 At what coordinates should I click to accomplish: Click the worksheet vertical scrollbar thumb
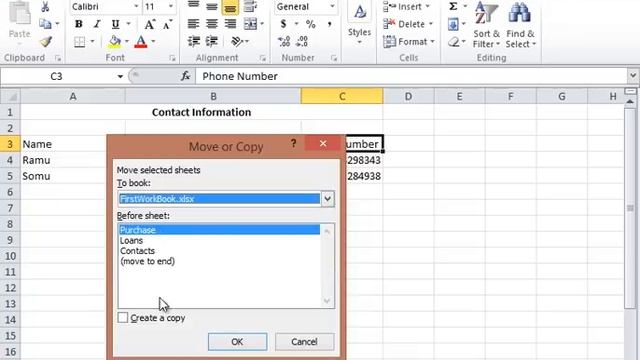tap(630, 208)
